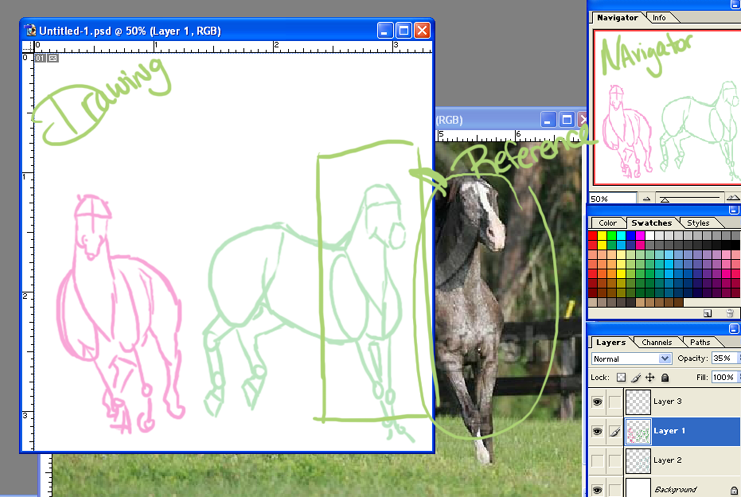The image size is (741, 497).
Task: Click the Fill 100% field
Action: click(723, 377)
